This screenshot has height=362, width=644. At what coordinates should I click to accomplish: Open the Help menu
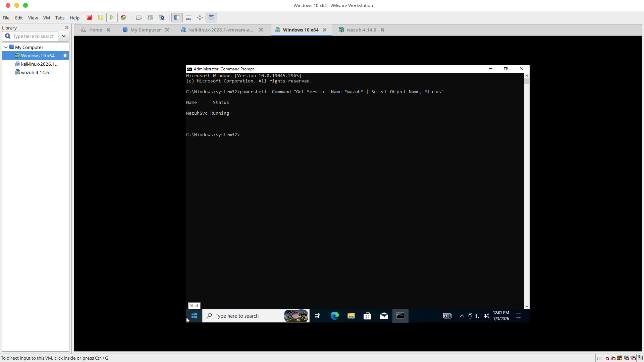[x=74, y=18]
